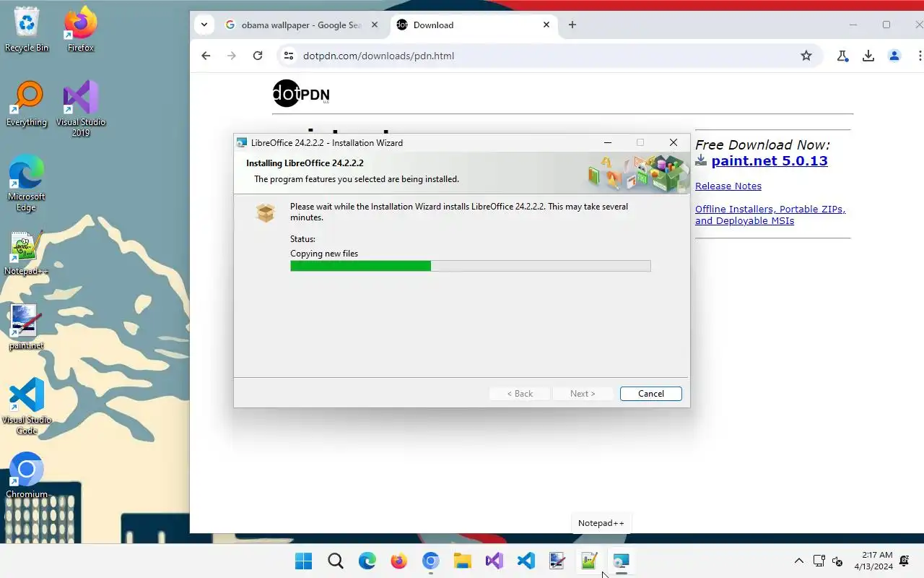
Task: Open the paint.net desktop shortcut
Action: pos(27,327)
